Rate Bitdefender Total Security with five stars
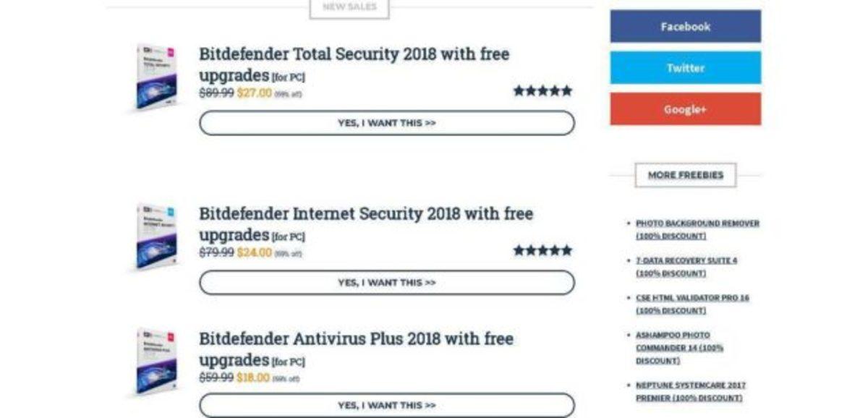Screen dimensions: 868x418 click(541, 91)
